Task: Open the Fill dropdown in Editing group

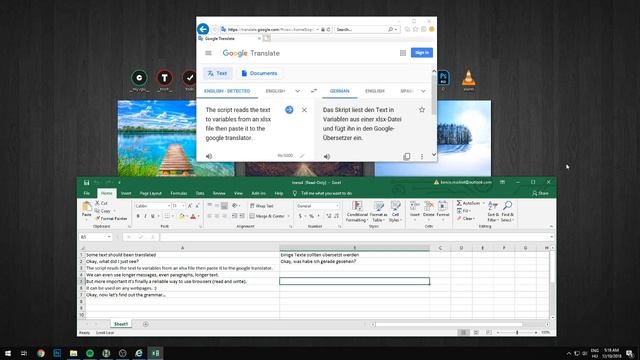Action: coord(464,211)
